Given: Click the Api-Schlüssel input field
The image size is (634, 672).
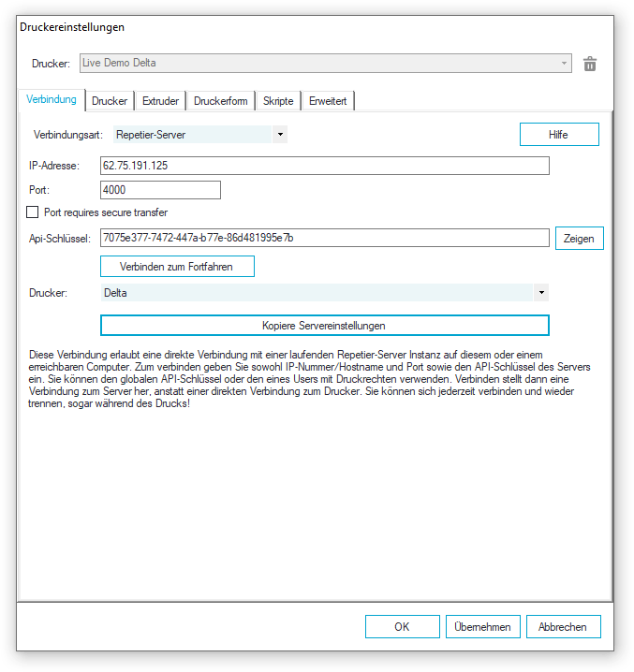Looking at the screenshot, I should click(x=325, y=238).
